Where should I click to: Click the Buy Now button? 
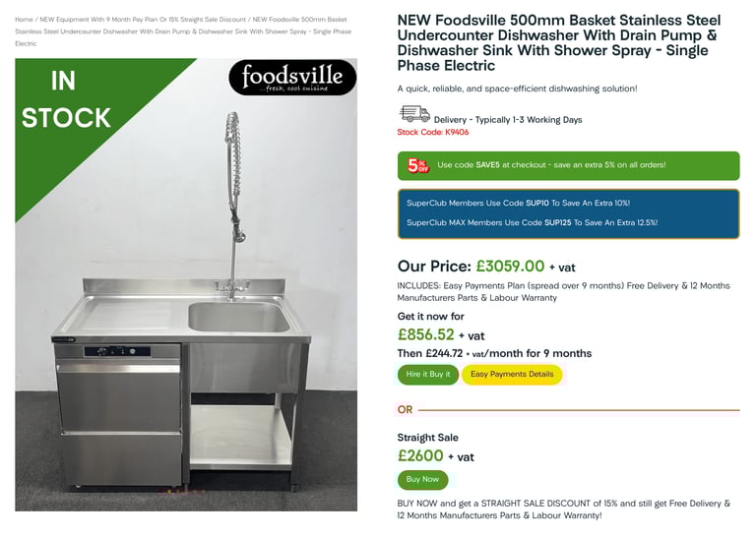pyautogui.click(x=423, y=480)
